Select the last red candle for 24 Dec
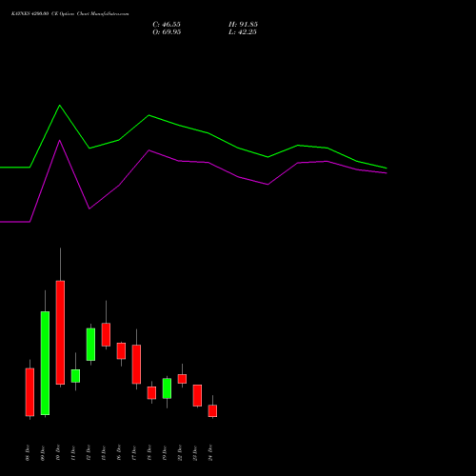476x476 pixels. coord(212,410)
